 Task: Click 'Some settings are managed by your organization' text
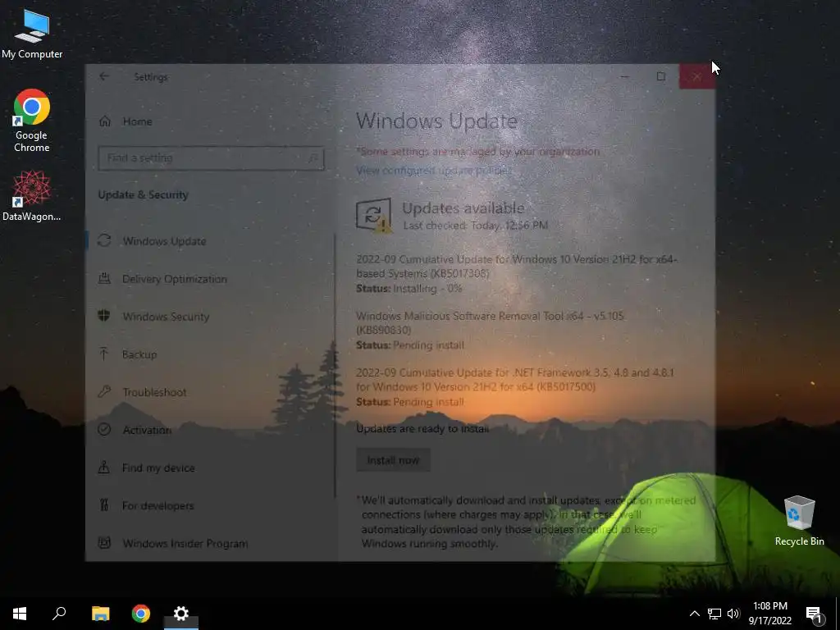coord(478,152)
